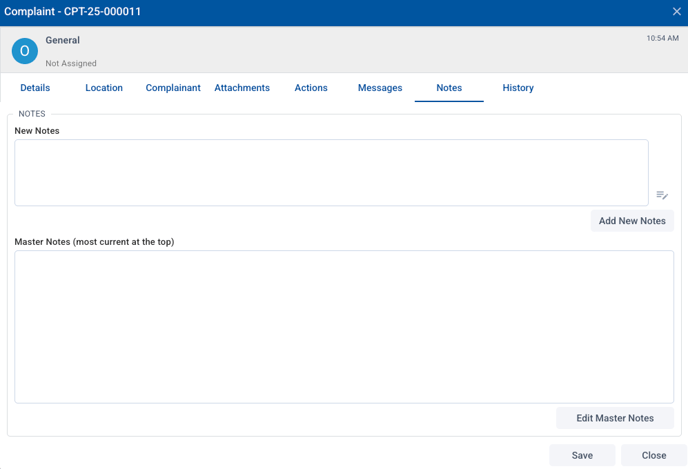Image resolution: width=688 pixels, height=469 pixels.
Task: Go to the Complainant tab
Action: coord(173,88)
